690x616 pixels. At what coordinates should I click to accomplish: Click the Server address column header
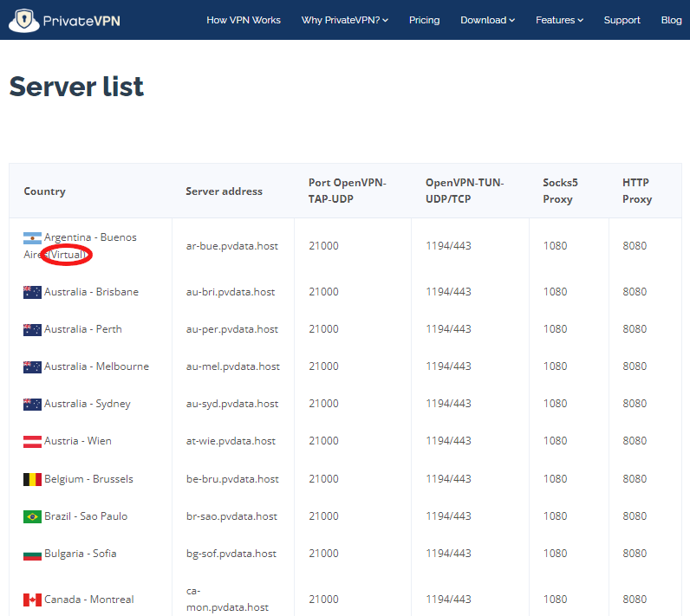224,191
